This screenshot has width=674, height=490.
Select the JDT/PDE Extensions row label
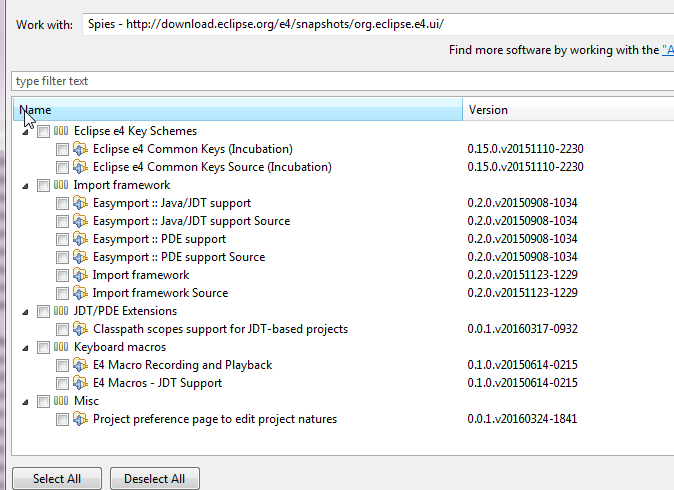tap(126, 311)
